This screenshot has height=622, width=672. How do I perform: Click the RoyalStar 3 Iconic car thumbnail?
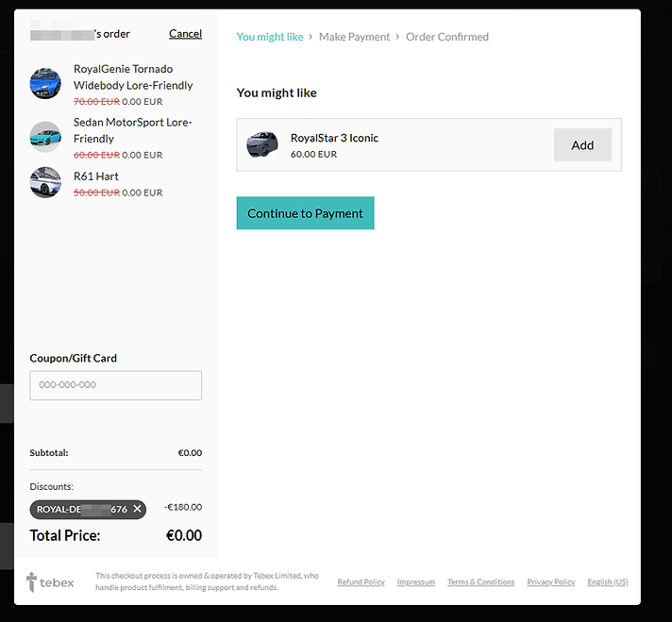(x=262, y=144)
